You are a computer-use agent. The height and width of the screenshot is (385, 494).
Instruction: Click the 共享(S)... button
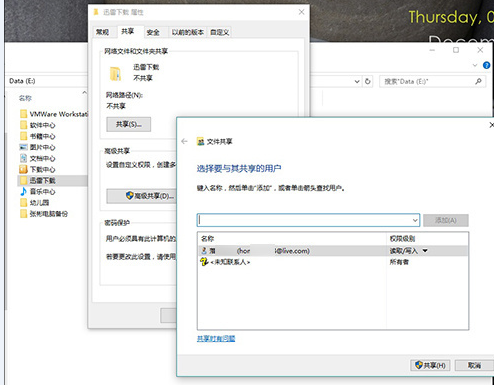click(129, 124)
